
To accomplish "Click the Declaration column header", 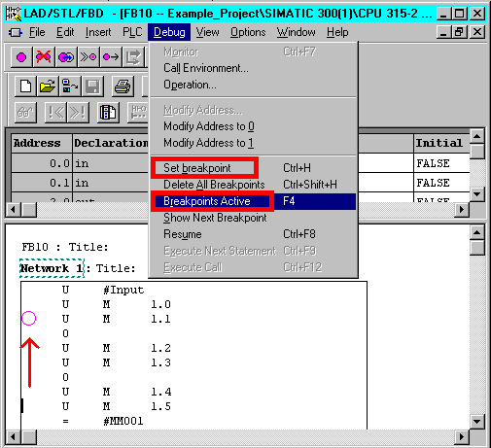I will 111,143.
